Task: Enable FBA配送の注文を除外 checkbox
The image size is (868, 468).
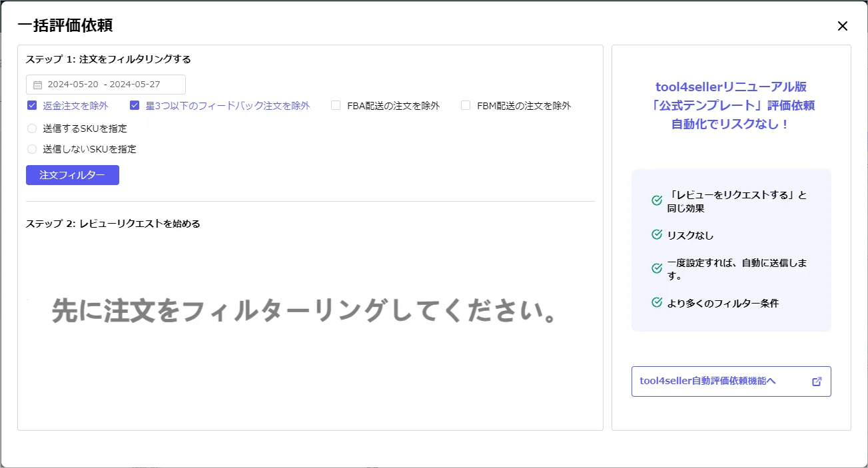Action: (336, 105)
